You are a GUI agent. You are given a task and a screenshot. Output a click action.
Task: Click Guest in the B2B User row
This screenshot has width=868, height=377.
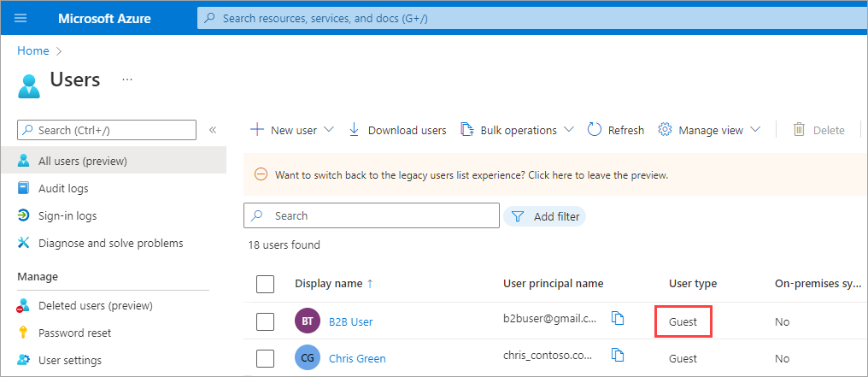point(683,321)
